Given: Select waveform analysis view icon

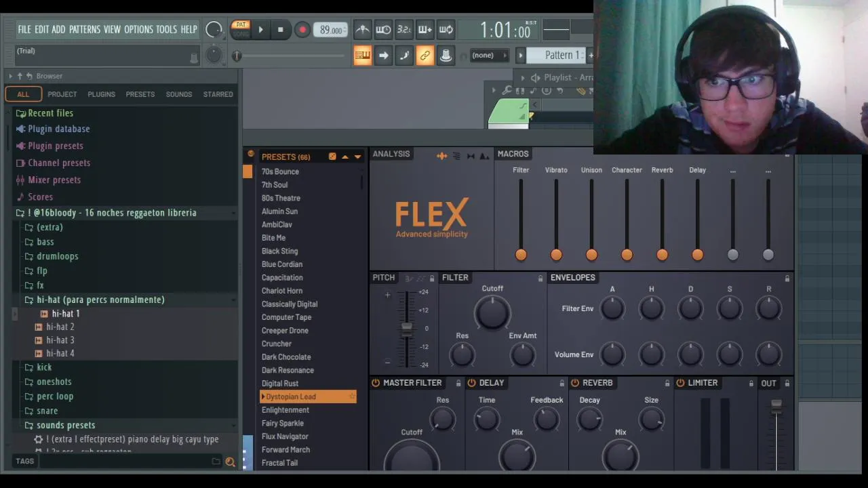Looking at the screenshot, I should pyautogui.click(x=441, y=157).
